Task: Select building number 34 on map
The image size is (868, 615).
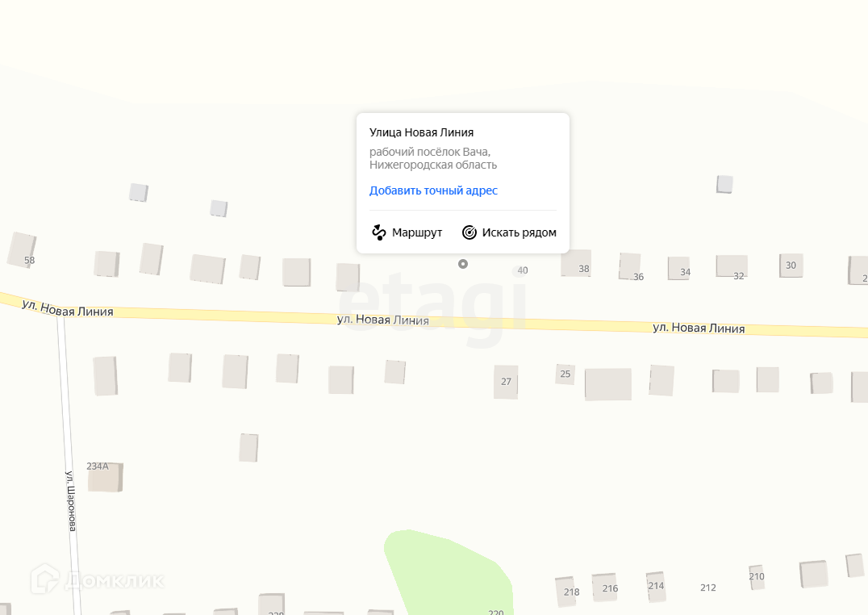Action: click(x=679, y=268)
